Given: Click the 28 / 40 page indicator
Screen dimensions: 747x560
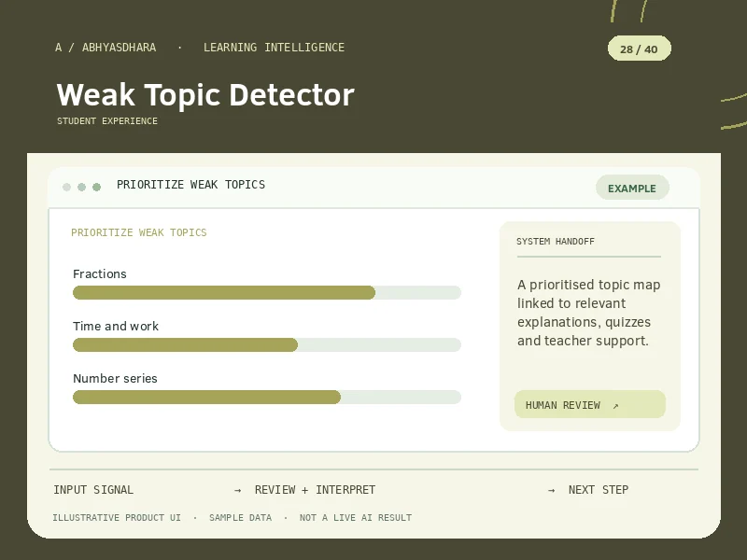Looking at the screenshot, I should click(639, 49).
